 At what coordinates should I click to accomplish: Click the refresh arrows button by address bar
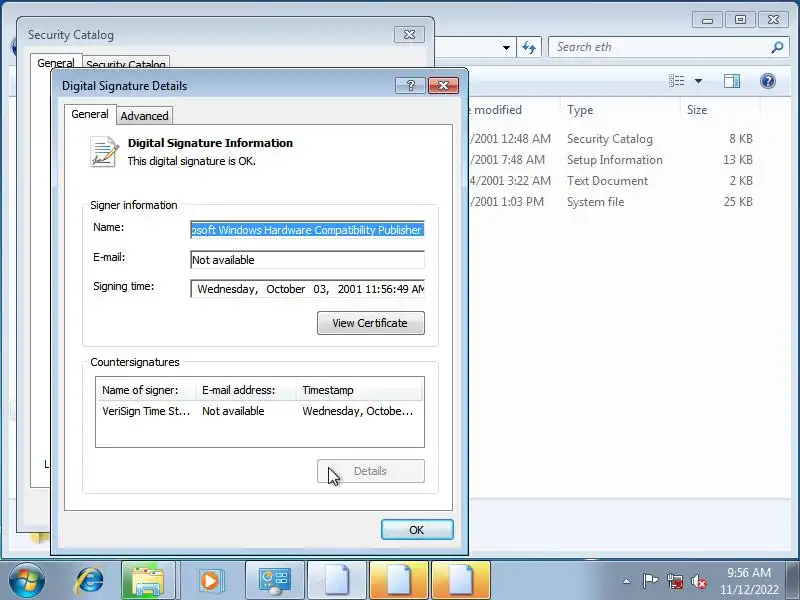(529, 47)
